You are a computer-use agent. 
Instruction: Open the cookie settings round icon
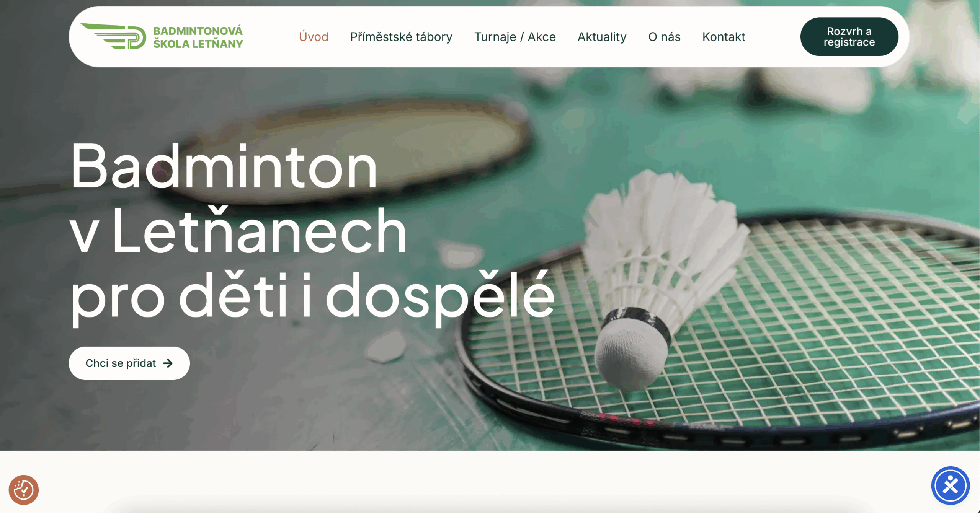(24, 490)
